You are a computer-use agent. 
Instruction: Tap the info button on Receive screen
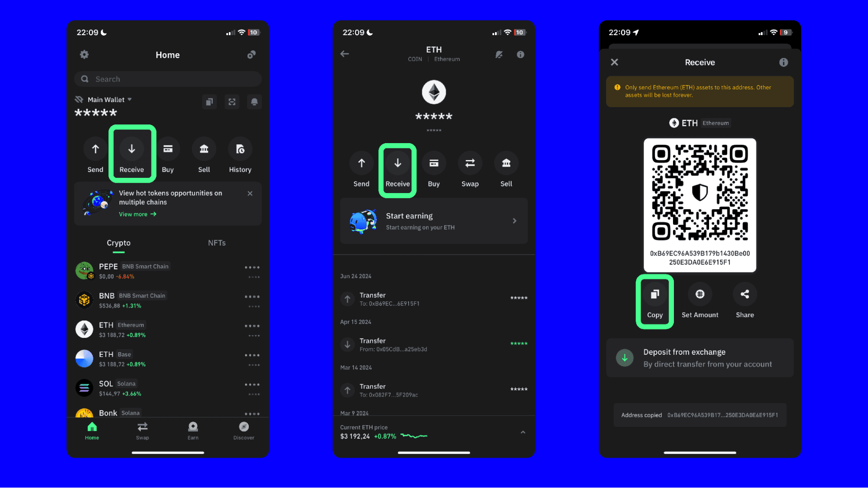coord(784,62)
